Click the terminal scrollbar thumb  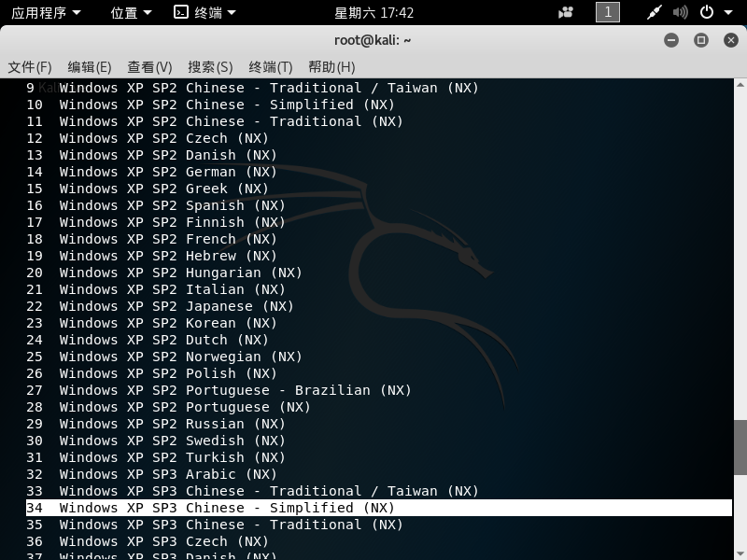(740, 447)
